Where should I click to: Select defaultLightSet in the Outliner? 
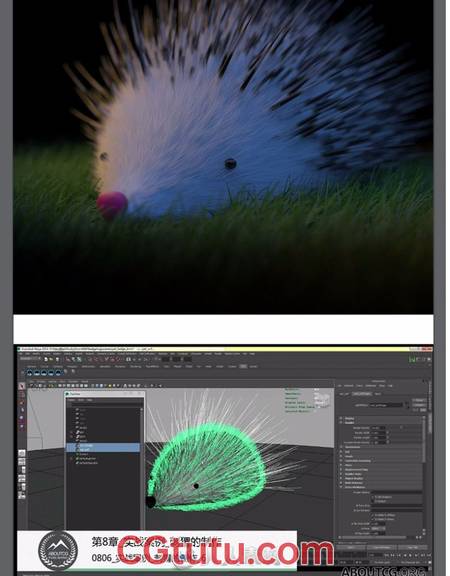pyautogui.click(x=88, y=458)
